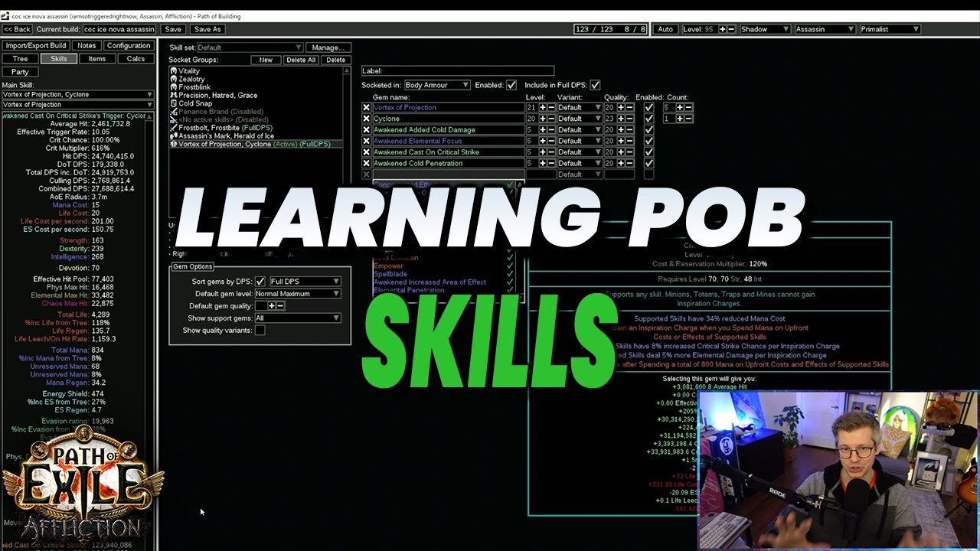Screen dimensions: 980x551
Task: Open the Full DPS sort dropdown
Action: (305, 282)
